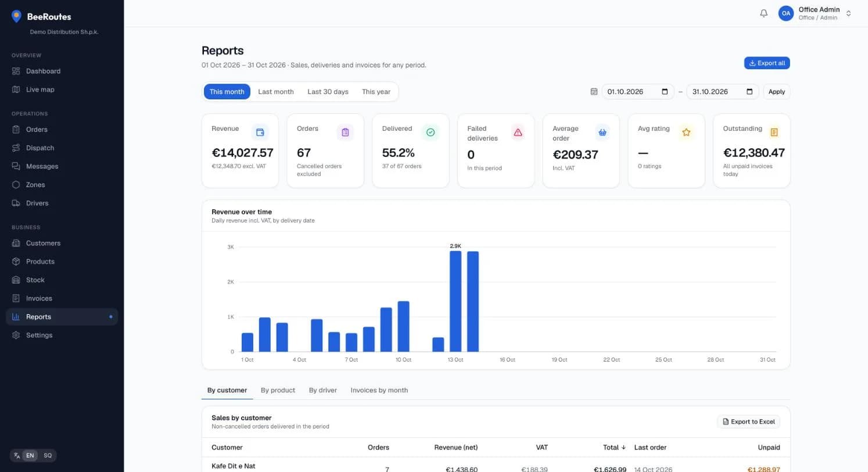
Task: Click the calendar icon before date range
Action: pos(594,92)
